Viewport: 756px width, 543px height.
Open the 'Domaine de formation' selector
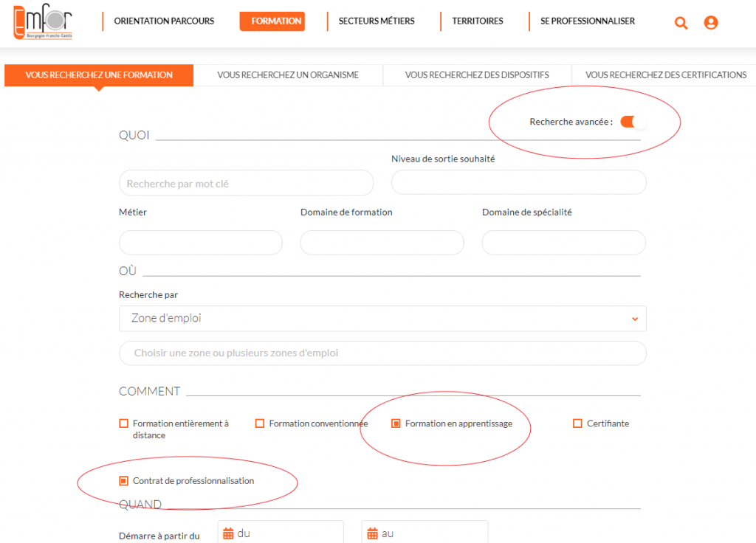tap(382, 243)
